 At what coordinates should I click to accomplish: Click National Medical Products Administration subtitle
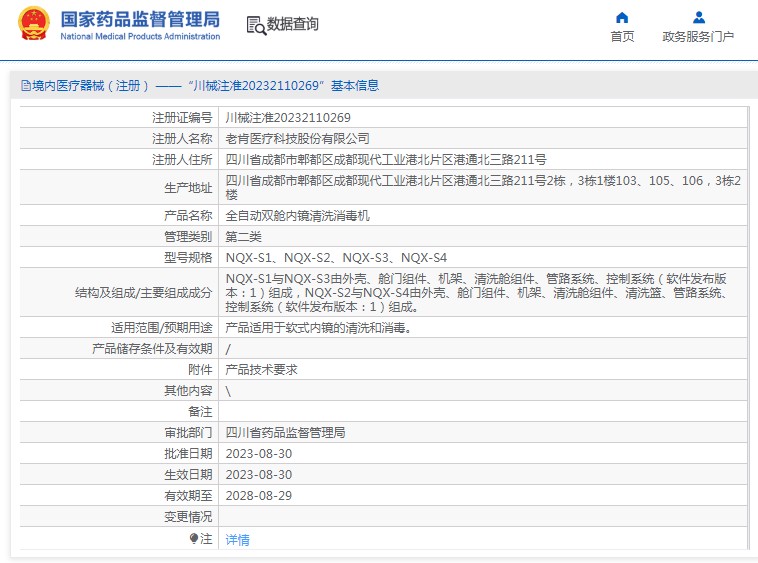(140, 36)
